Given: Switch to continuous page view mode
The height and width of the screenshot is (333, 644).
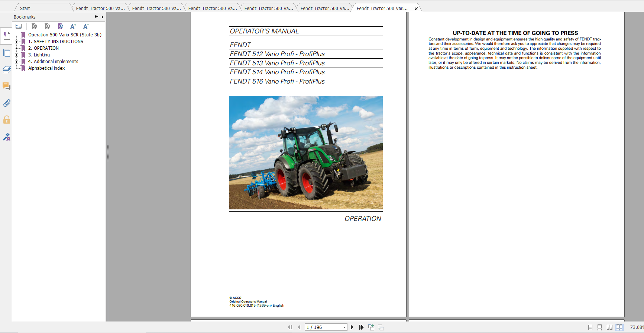Looking at the screenshot, I should coord(599,327).
